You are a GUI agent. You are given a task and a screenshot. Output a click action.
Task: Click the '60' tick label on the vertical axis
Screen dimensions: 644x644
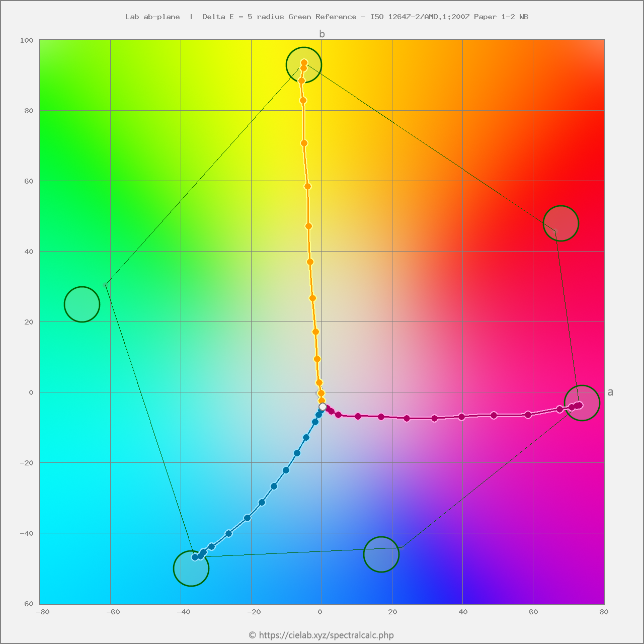click(x=29, y=181)
